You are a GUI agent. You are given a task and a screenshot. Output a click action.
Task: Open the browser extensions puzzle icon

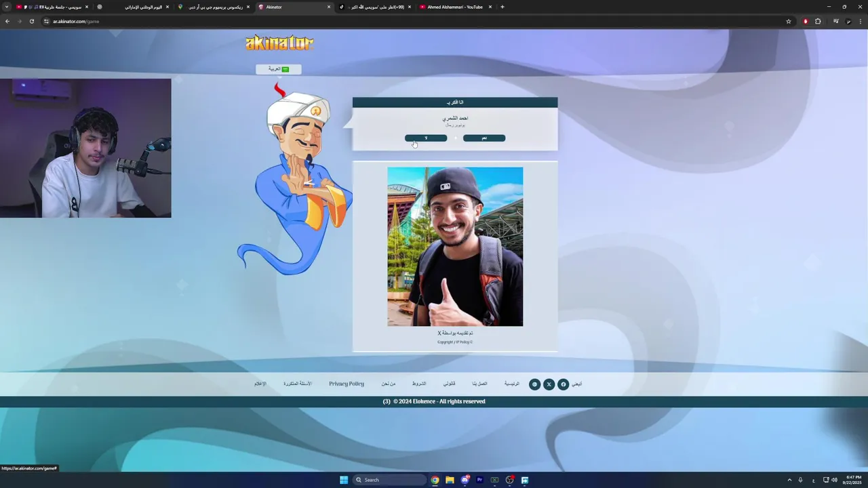[818, 21]
